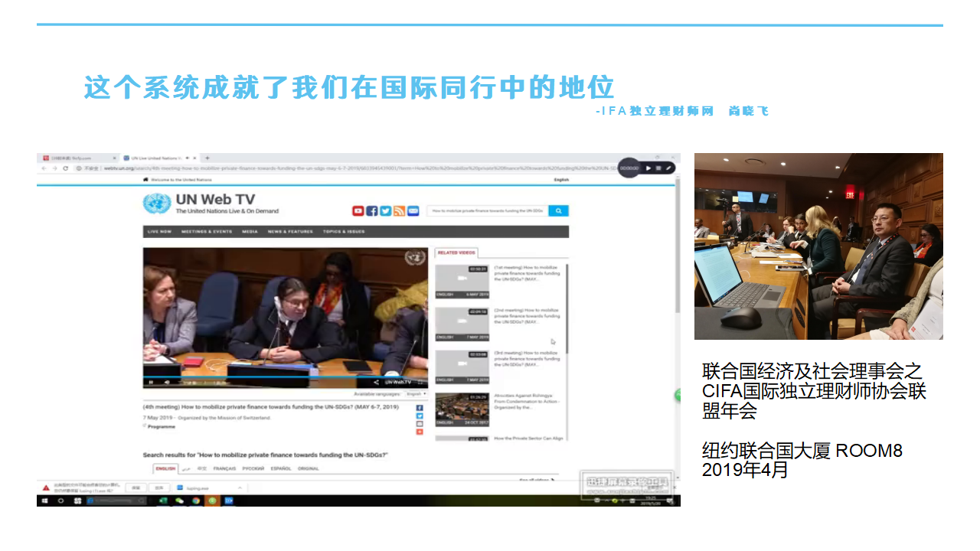Image resolution: width=980 pixels, height=551 pixels.
Task: Click the Cortana circle on the taskbar
Action: [60, 500]
